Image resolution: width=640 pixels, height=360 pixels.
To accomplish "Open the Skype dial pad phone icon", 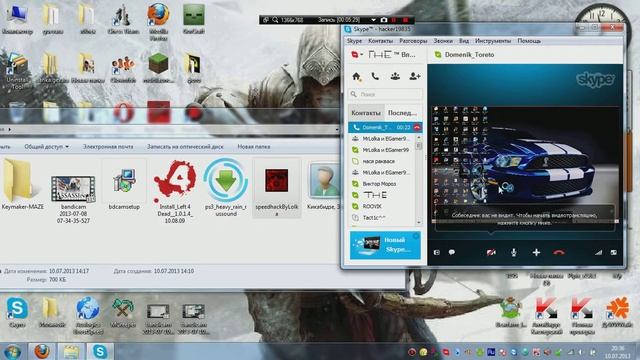I will pos(375,76).
